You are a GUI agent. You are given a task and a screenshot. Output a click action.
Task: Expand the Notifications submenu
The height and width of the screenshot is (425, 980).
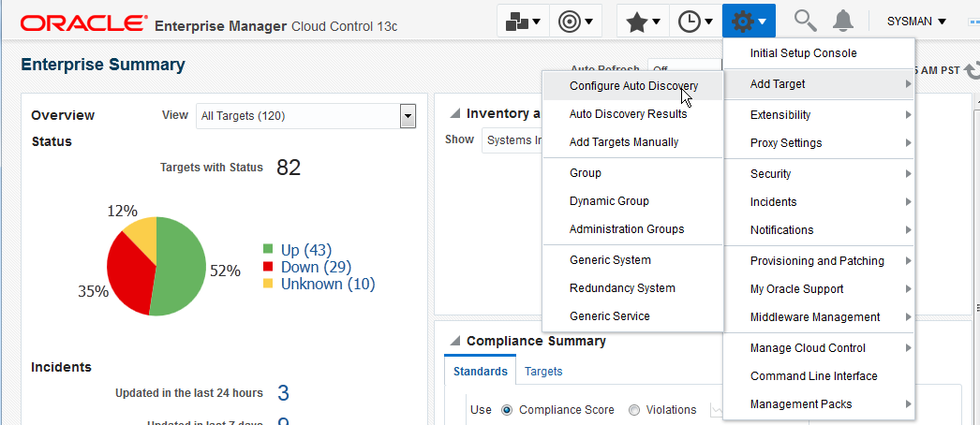(819, 229)
